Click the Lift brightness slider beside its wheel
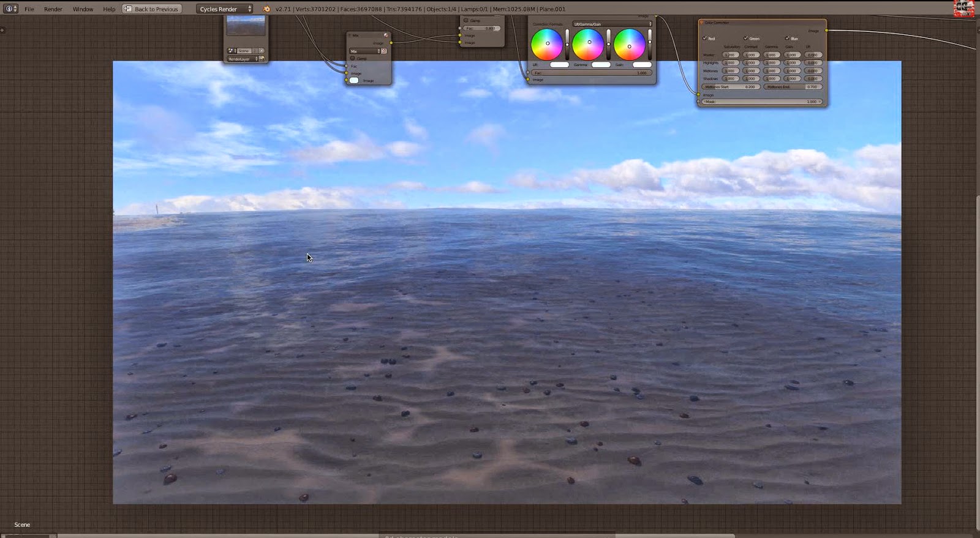This screenshot has width=980, height=538. tap(567, 45)
